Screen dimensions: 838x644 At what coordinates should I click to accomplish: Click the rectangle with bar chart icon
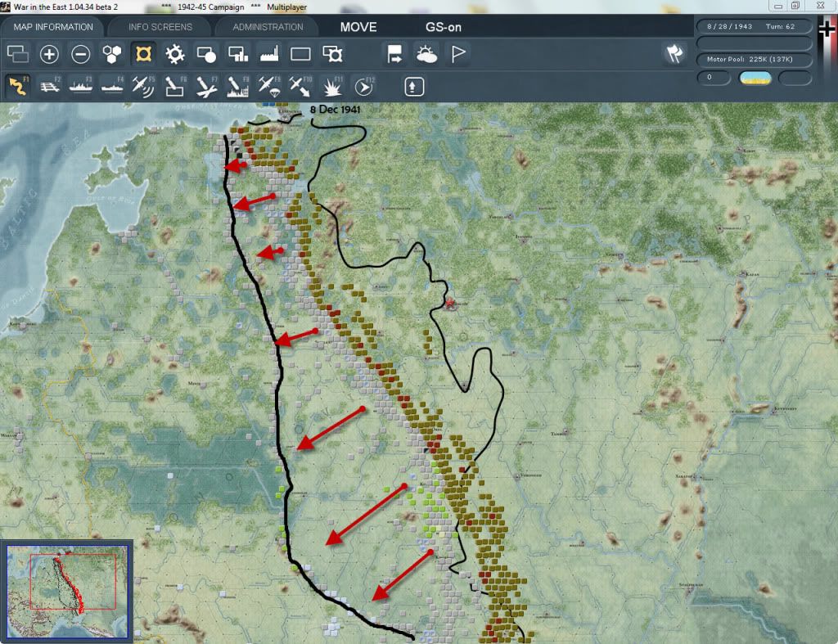point(238,54)
